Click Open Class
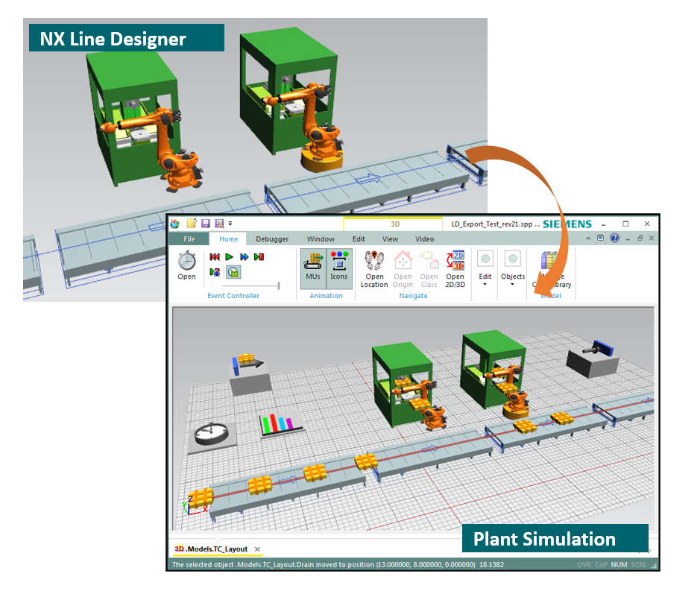This screenshot has width=700, height=597. point(429,269)
